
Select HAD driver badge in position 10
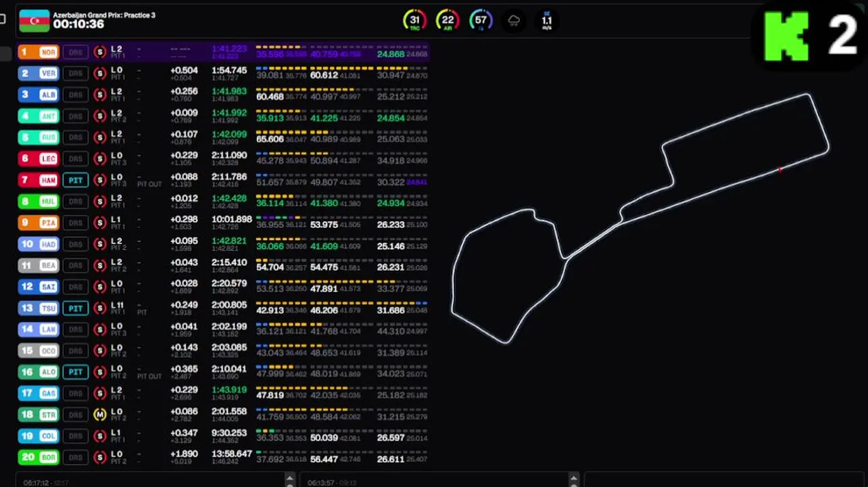pyautogui.click(x=39, y=244)
